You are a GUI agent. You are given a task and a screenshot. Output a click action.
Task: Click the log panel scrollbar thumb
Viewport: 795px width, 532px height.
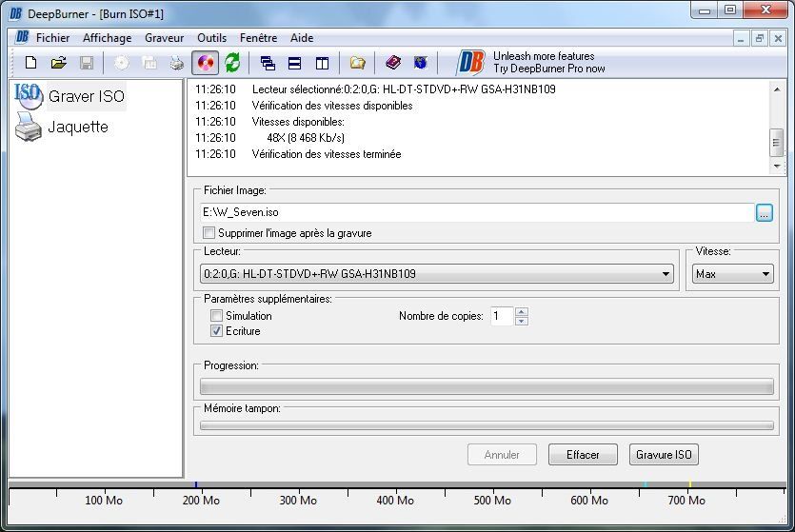click(776, 143)
